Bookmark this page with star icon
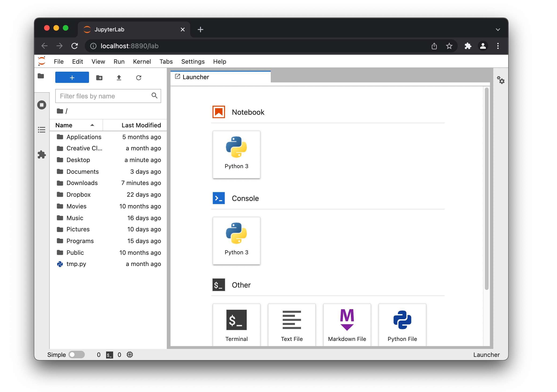Viewport: 557px width, 392px height. [x=449, y=46]
